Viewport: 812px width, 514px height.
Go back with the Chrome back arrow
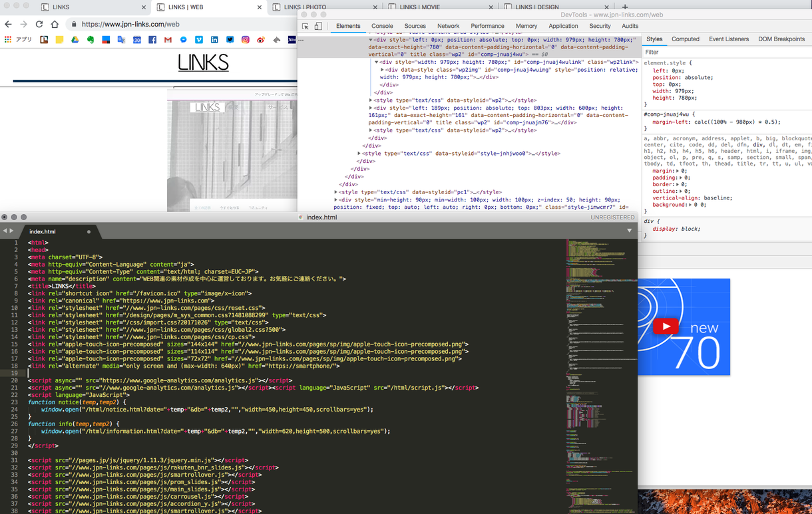(8, 25)
